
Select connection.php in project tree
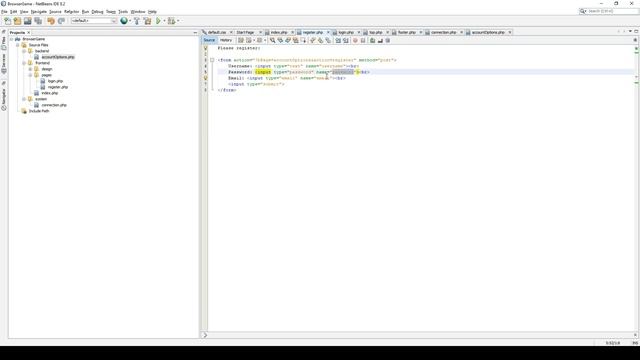54,105
